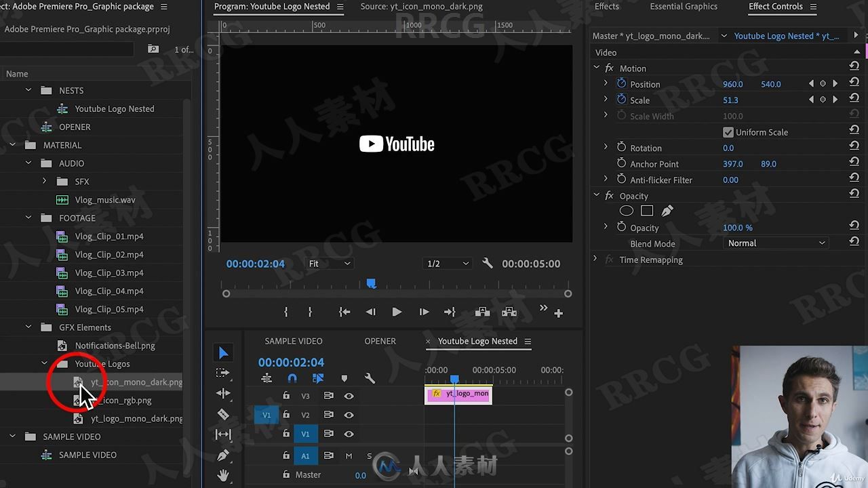Viewport: 868px width, 488px height.
Task: Click the Extract button
Action: 509,312
